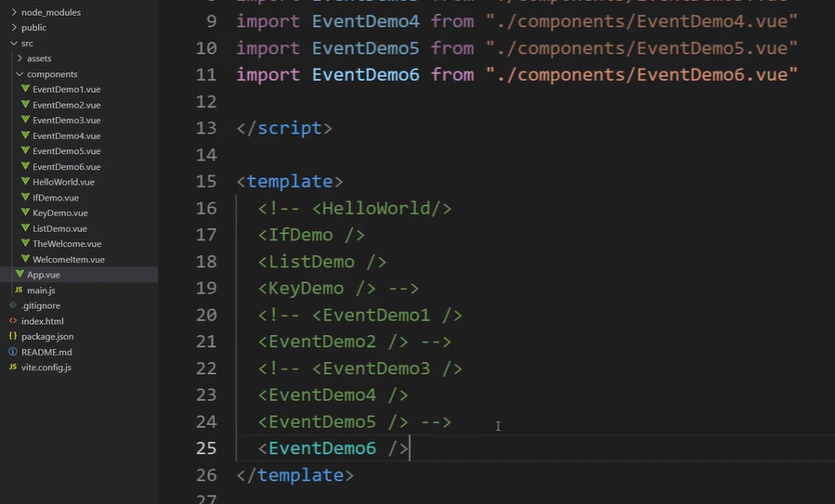
Task: Open vite.config.js file
Action: (46, 368)
